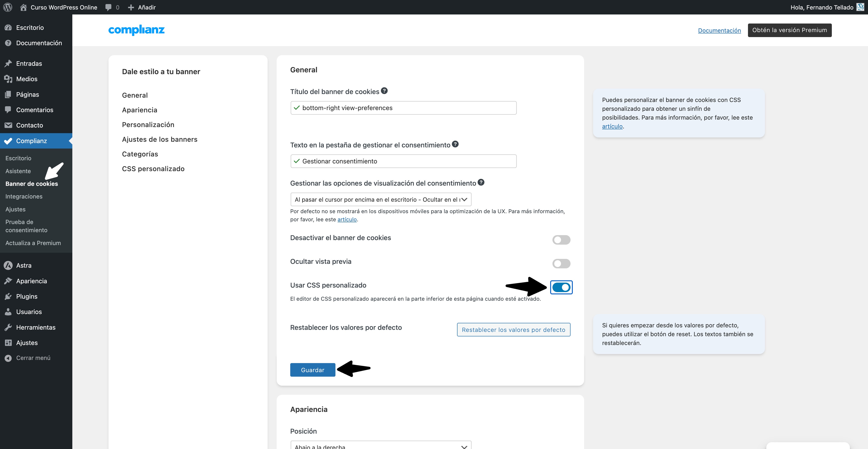The height and width of the screenshot is (449, 868).
Task: Click Restablecer los valores por defecto button
Action: [513, 330]
